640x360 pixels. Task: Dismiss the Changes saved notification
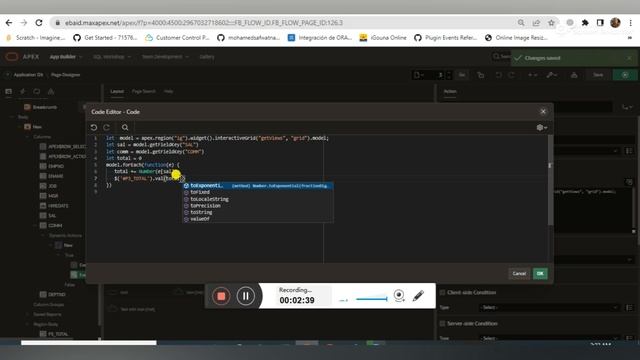coord(629,58)
